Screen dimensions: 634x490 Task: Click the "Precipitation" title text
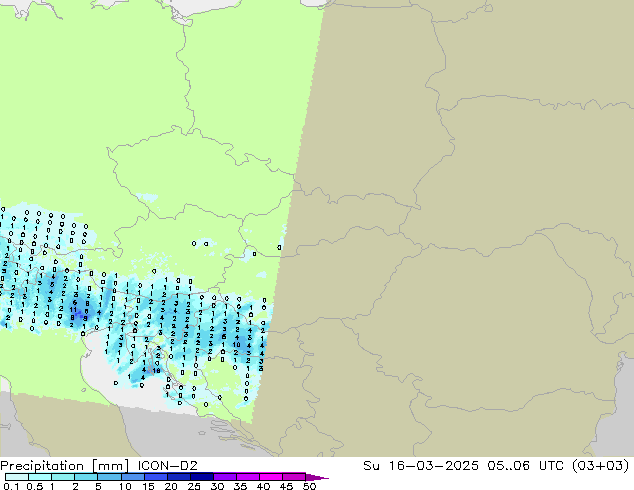click(x=42, y=466)
